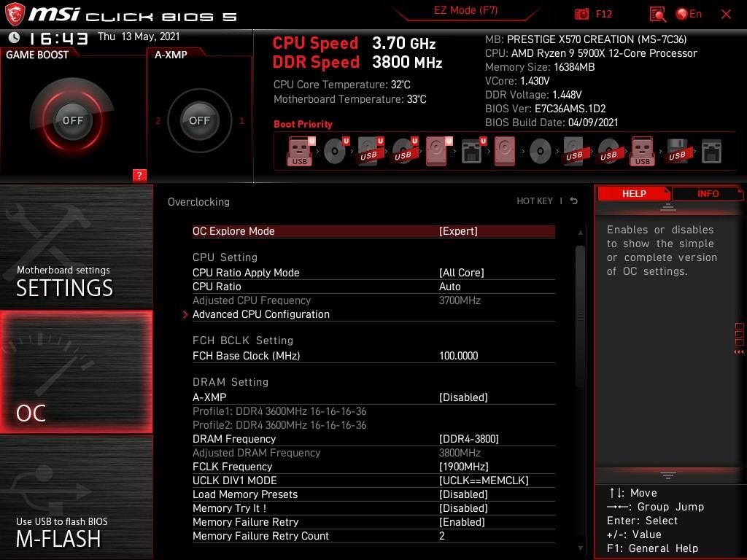Select the legacy hard disk boot icon without U badge

[505, 152]
